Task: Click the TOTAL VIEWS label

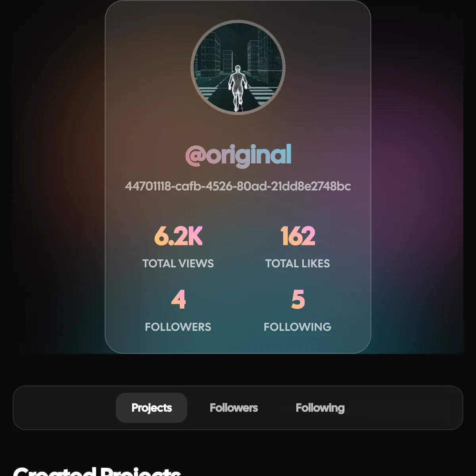Action: coord(178,263)
